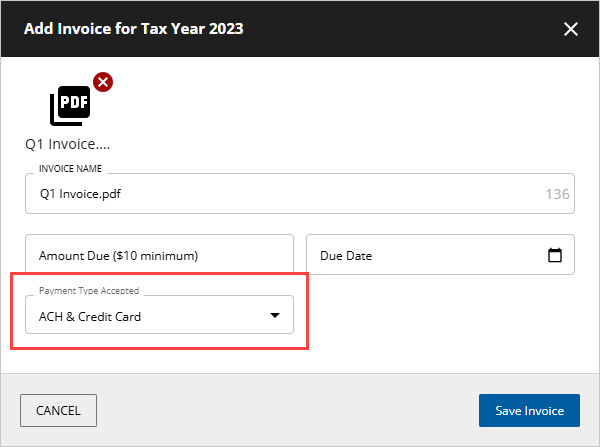Screen dimensions: 600x447
Task: Click the 136 character counter
Action: pos(558,194)
